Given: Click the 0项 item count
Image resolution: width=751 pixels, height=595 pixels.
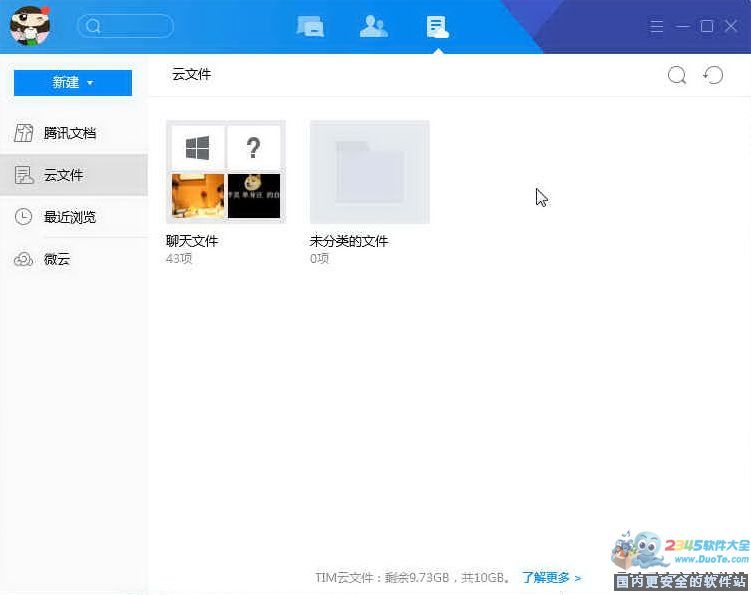Looking at the screenshot, I should (x=319, y=259).
